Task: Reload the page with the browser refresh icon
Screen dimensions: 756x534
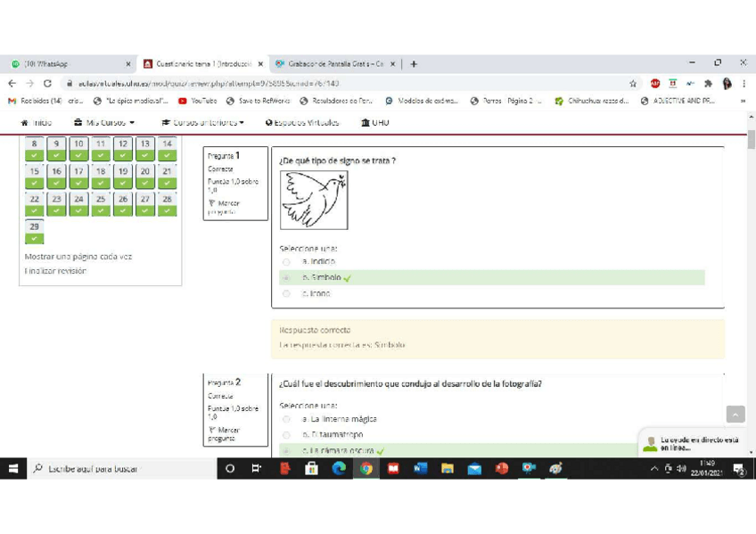Action: 47,84
